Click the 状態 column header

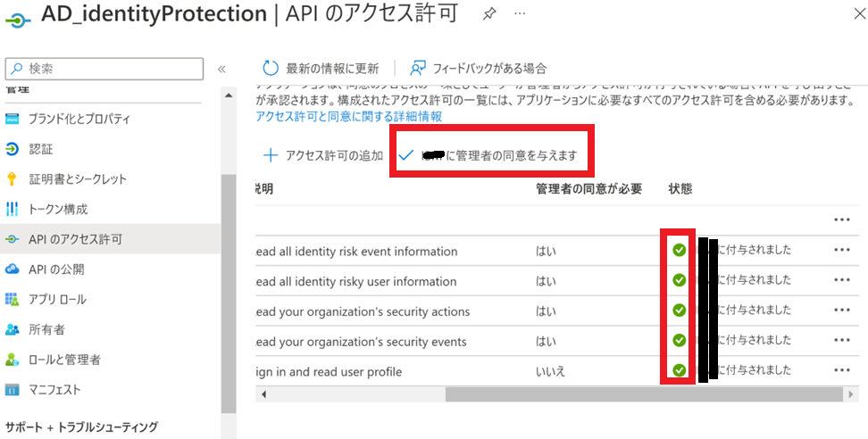coord(680,188)
